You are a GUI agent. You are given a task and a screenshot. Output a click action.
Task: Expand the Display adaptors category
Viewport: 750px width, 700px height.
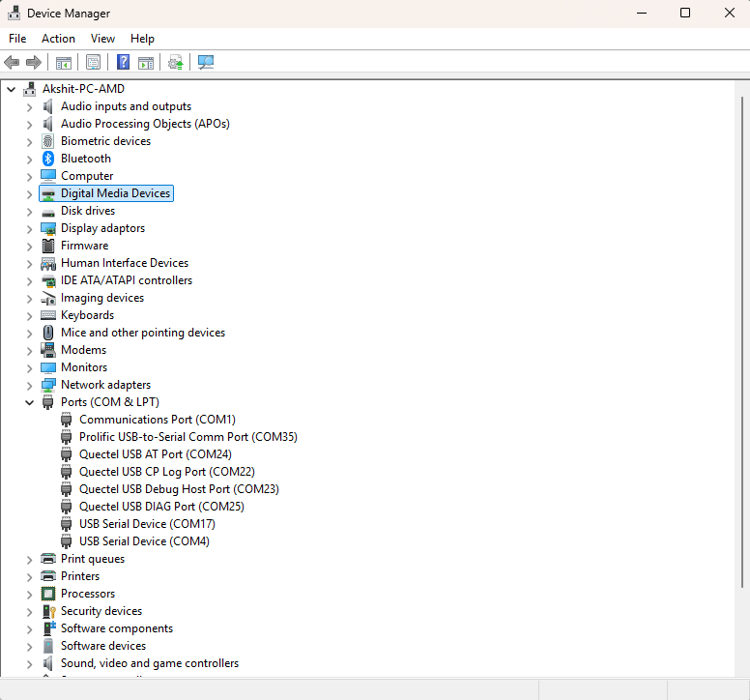pyautogui.click(x=29, y=228)
